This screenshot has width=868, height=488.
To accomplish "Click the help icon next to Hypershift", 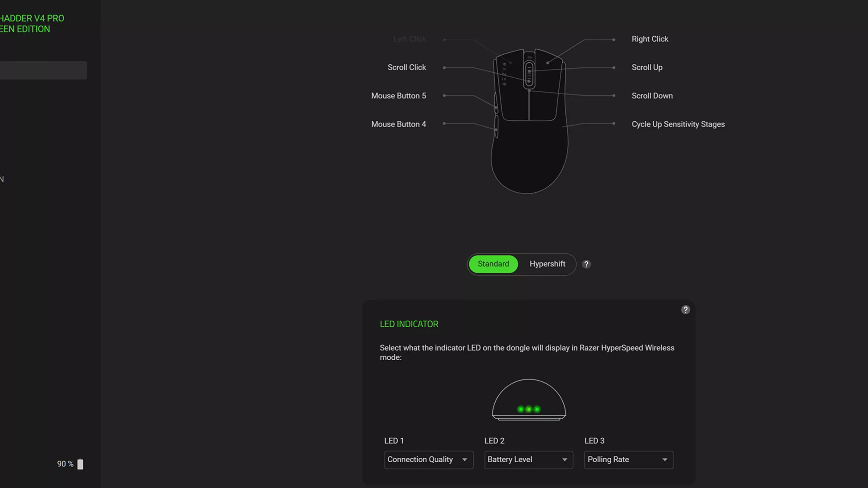I will click(586, 264).
